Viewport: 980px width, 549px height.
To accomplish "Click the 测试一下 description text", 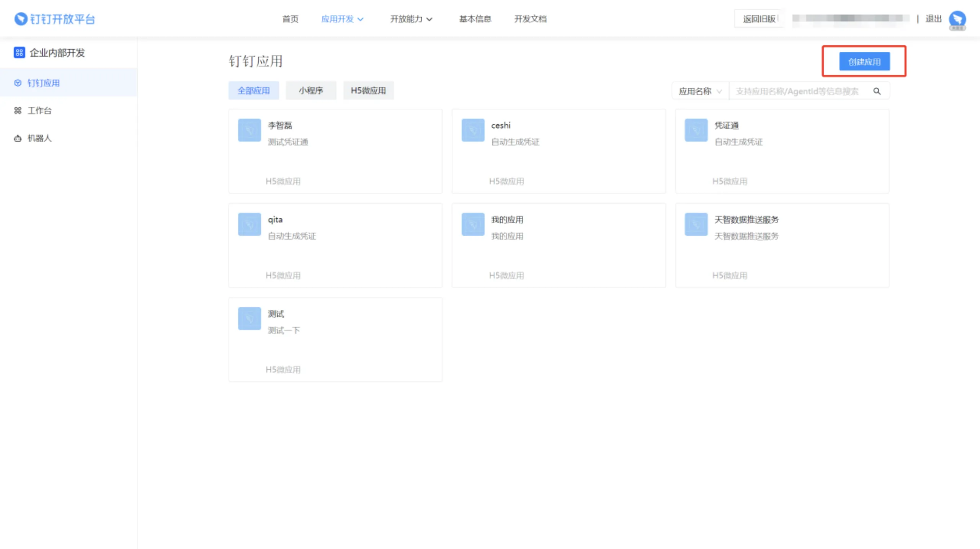I will click(284, 330).
